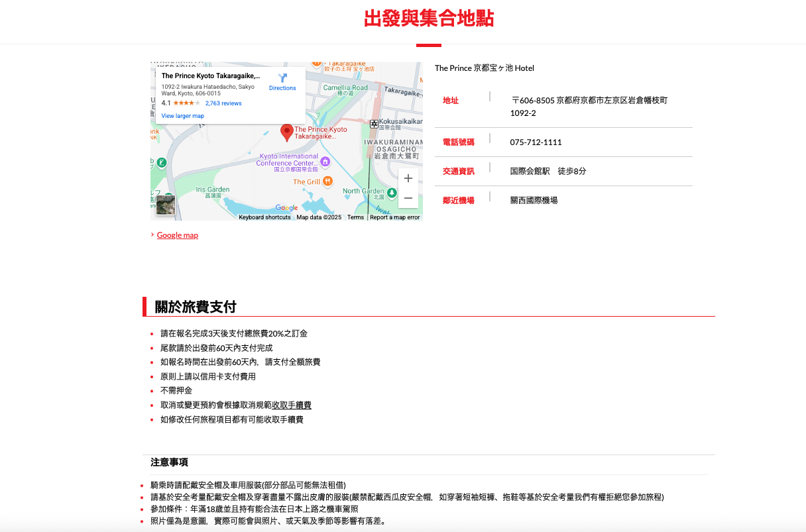Click the phone number 075-712-1111
The image size is (806, 532).
[x=536, y=142]
